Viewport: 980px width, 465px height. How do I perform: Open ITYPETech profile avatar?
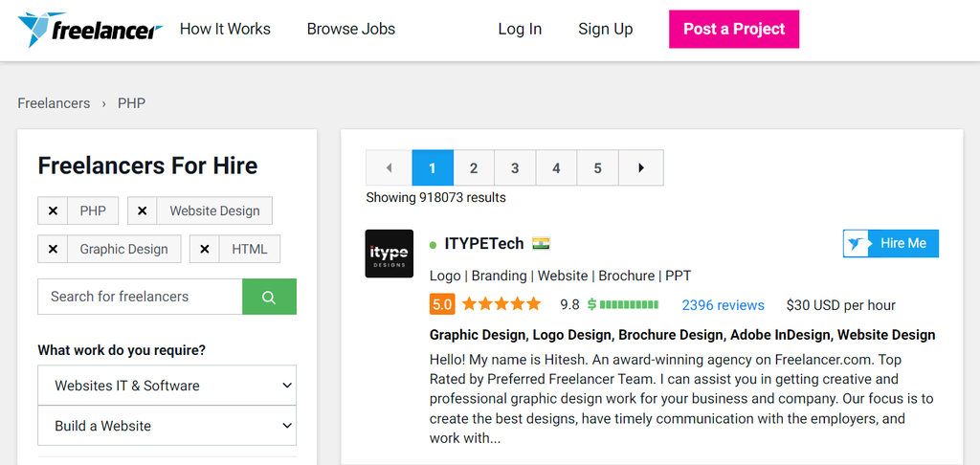390,254
